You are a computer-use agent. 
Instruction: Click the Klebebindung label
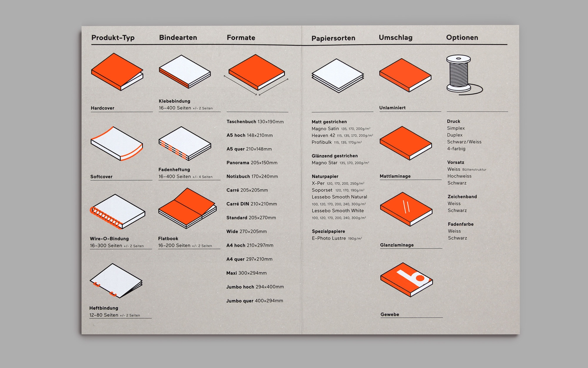click(175, 101)
